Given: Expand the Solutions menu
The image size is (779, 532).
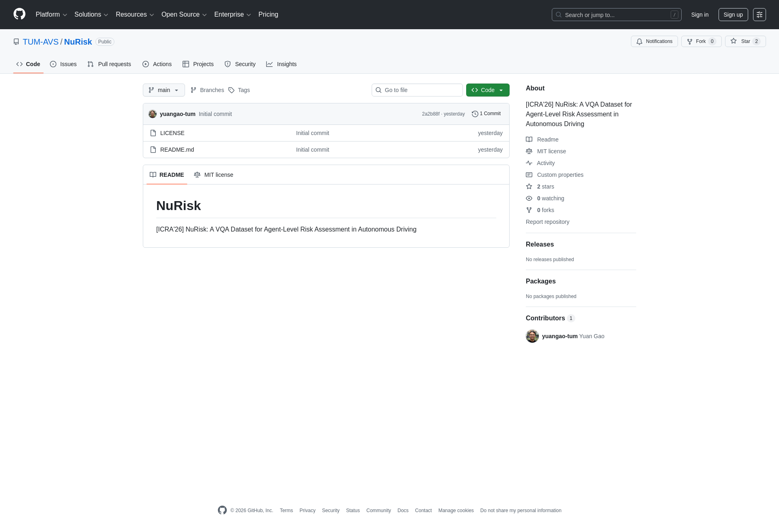Looking at the screenshot, I should pos(91,15).
